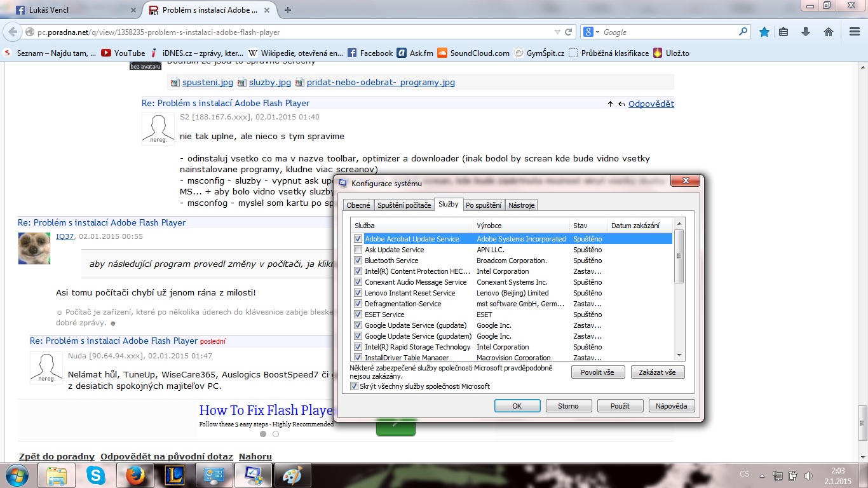Switch to the Spuštění počítače tab
This screenshot has width=868, height=488.
404,205
